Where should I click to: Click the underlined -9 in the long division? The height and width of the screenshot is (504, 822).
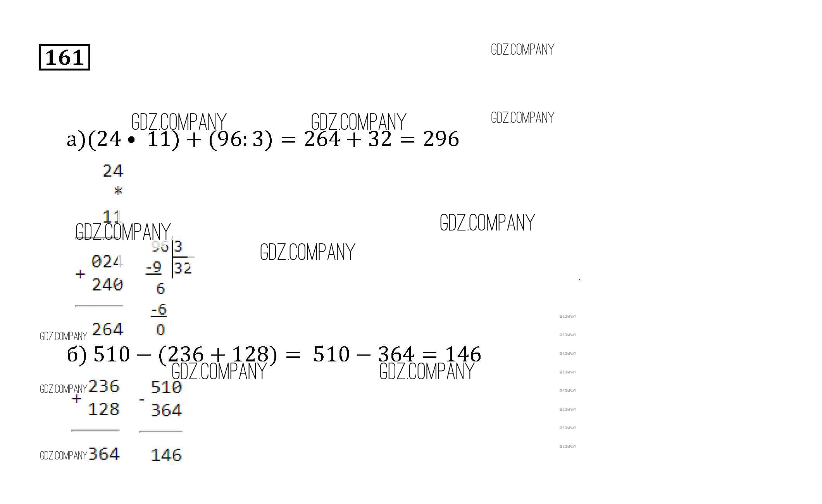click(x=154, y=267)
